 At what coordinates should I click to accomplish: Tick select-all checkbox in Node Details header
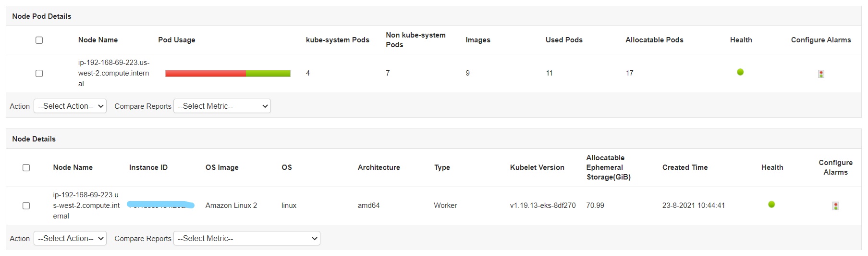(26, 167)
